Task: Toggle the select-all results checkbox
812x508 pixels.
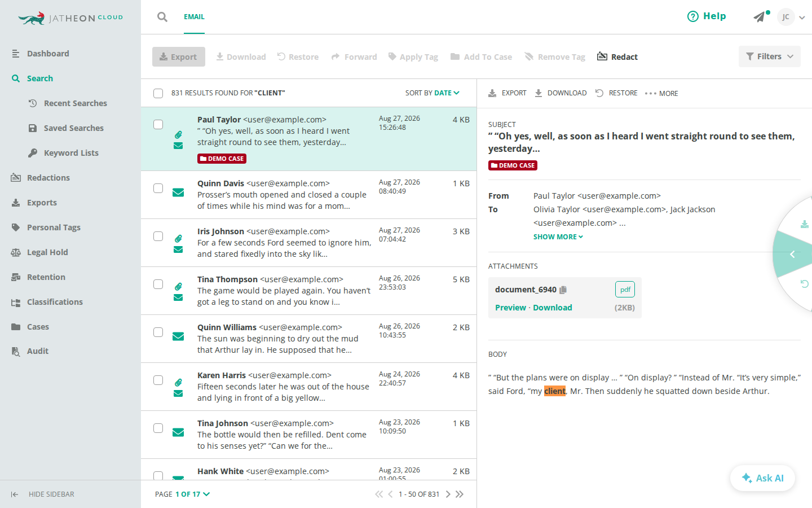Action: pos(158,93)
